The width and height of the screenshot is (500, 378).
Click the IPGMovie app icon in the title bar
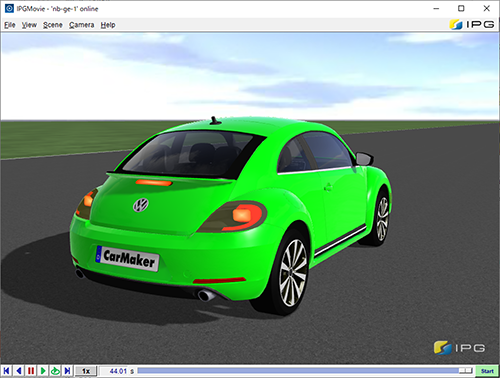coord(9,9)
